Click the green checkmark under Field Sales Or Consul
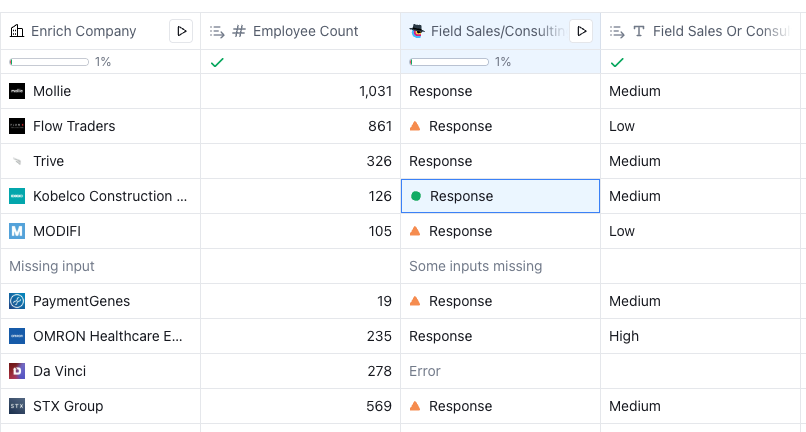Screen dimensions: 806x432 click(617, 62)
